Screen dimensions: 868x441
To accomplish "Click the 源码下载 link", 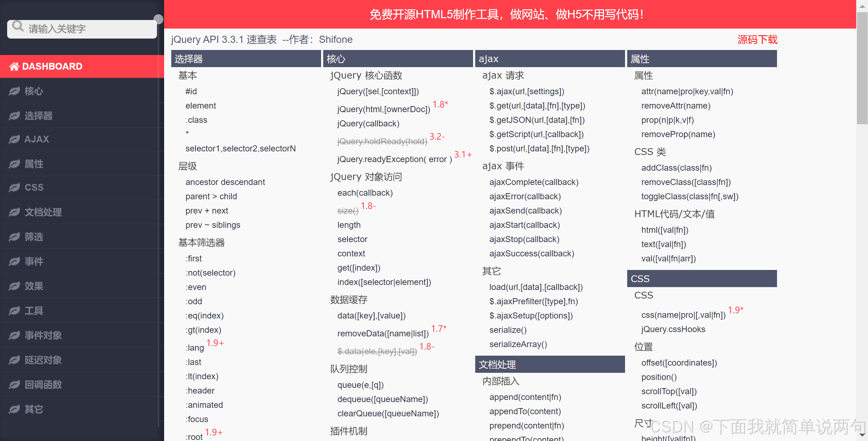I will pos(757,40).
